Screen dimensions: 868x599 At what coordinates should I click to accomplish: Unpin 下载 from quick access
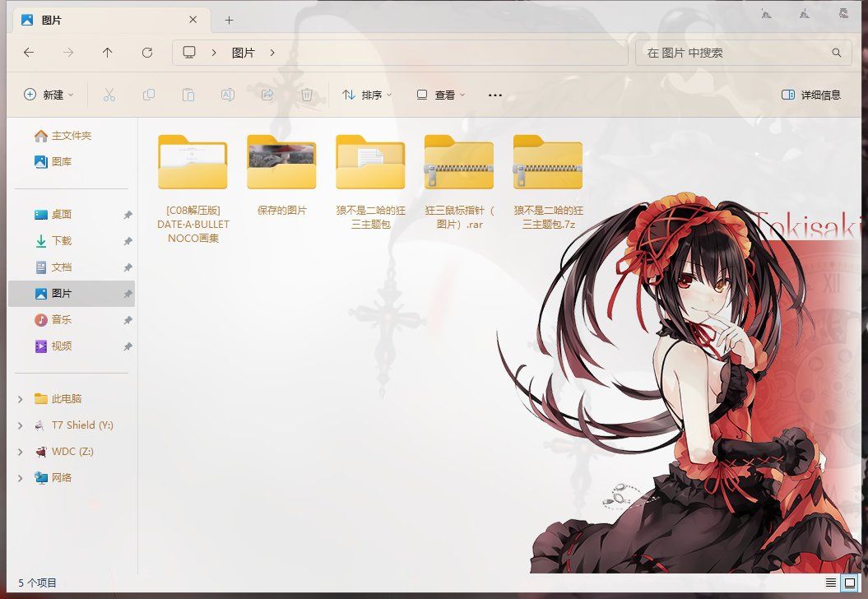(128, 241)
